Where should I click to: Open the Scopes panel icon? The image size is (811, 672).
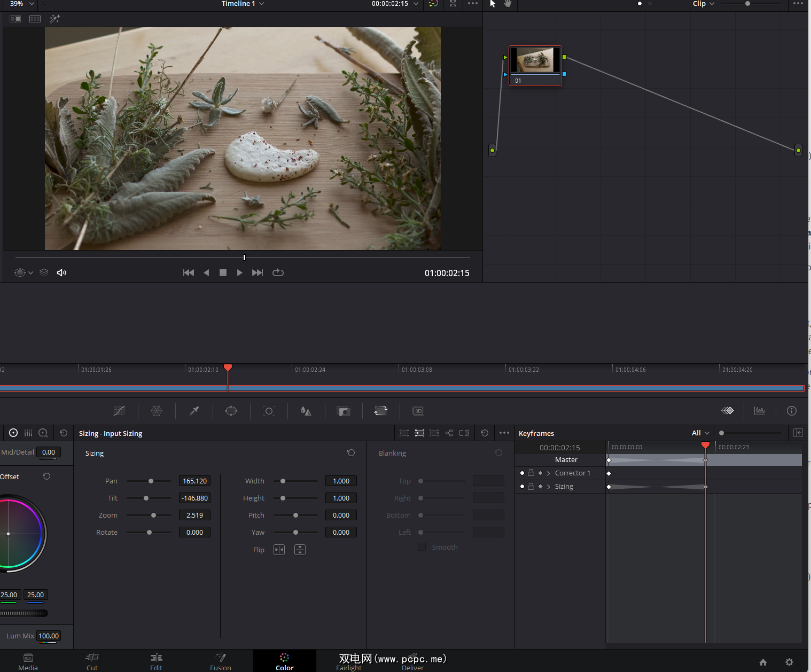[x=759, y=411]
